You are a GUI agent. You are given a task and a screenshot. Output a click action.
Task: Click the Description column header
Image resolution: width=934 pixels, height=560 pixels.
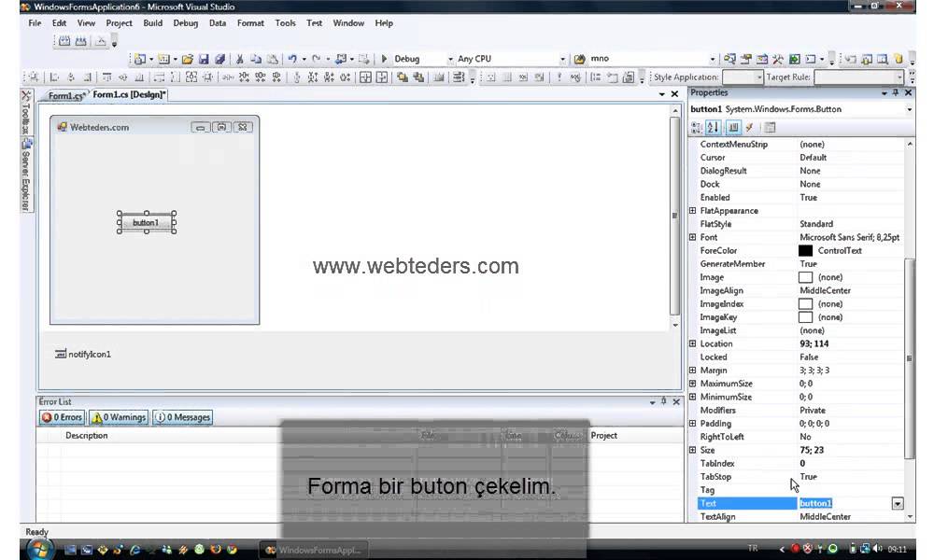click(x=87, y=436)
